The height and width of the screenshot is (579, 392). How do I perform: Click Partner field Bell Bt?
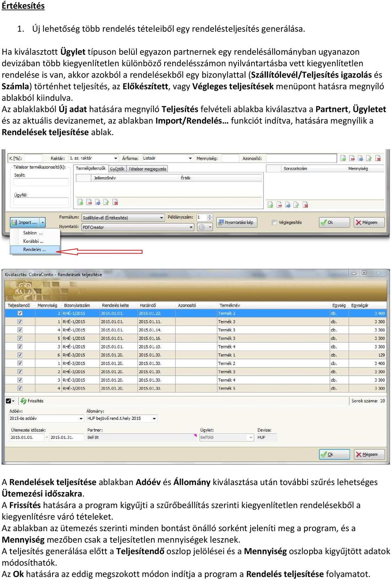pyautogui.click(x=142, y=437)
